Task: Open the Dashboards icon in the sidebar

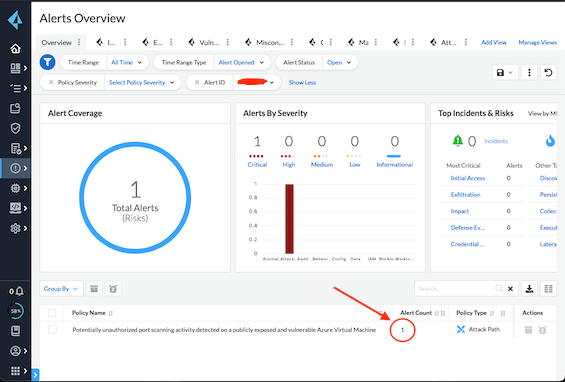Action: [x=15, y=68]
